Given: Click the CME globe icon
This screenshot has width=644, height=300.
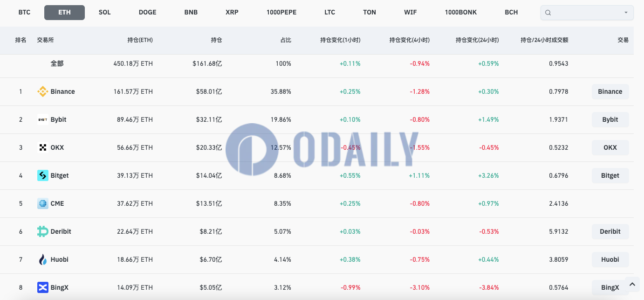Looking at the screenshot, I should pos(42,203).
